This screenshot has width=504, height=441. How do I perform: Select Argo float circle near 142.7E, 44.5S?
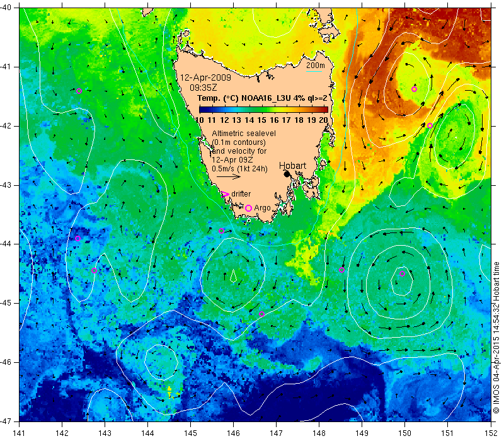(94, 271)
